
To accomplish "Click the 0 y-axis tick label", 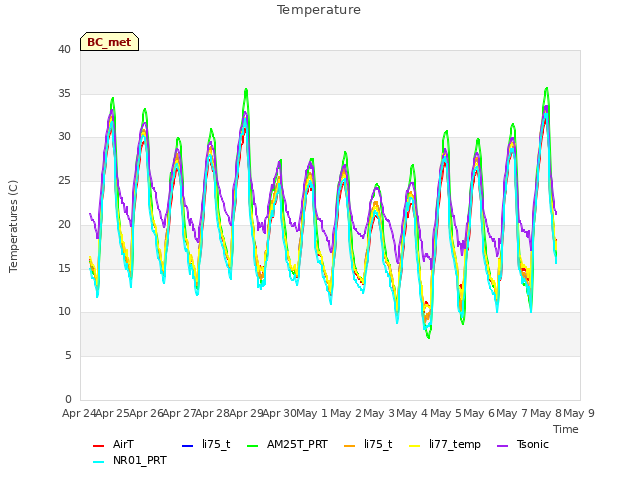I will (x=68, y=399).
